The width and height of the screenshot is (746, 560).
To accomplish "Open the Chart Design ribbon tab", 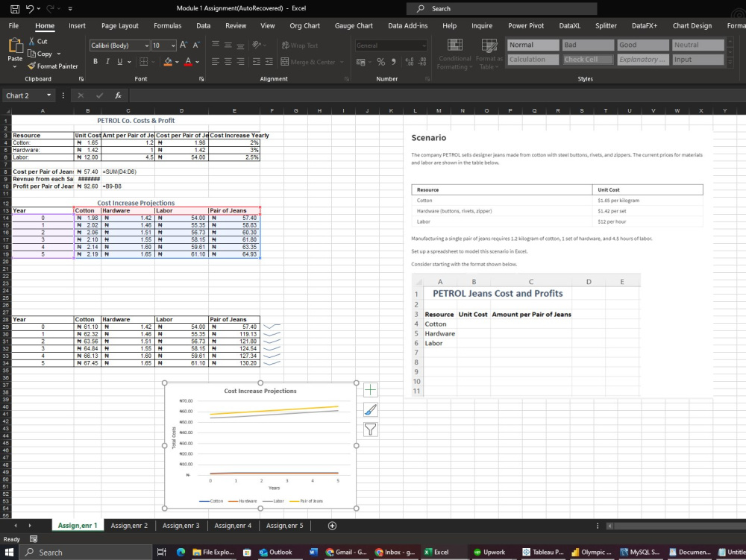I will [x=692, y=25].
